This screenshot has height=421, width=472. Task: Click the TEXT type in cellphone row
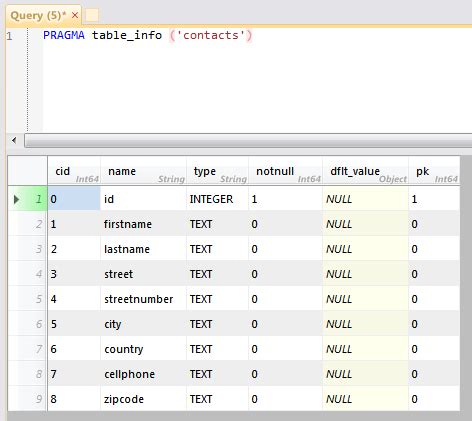pyautogui.click(x=217, y=374)
